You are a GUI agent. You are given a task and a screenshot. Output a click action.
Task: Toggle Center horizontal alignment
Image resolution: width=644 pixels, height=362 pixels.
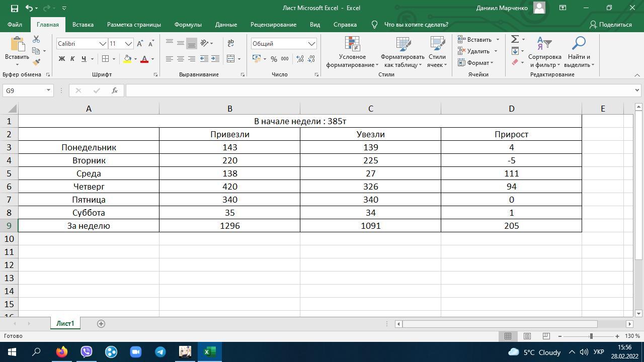(x=181, y=59)
